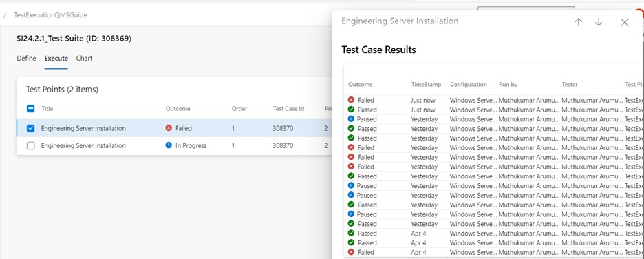Viewport: 644px width, 259px height.
Task: Click the green Passed icon in the Passed Just now result
Action: pyautogui.click(x=351, y=110)
